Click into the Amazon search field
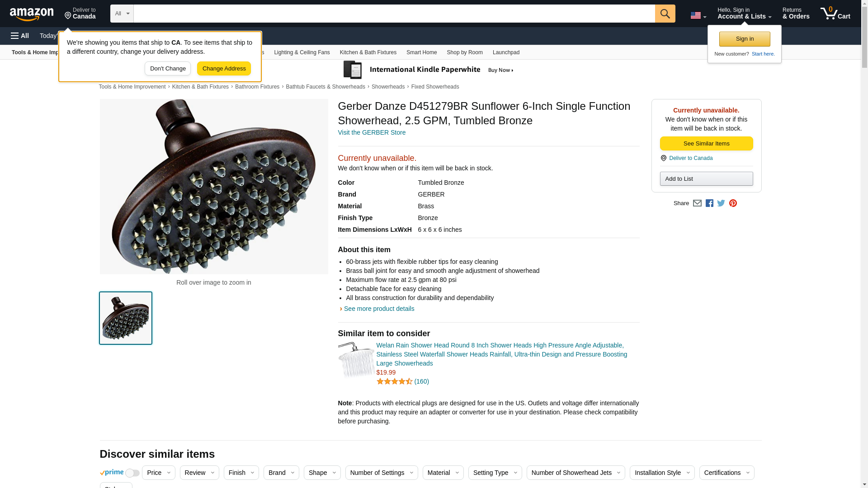The width and height of the screenshot is (868, 488). click(x=394, y=14)
